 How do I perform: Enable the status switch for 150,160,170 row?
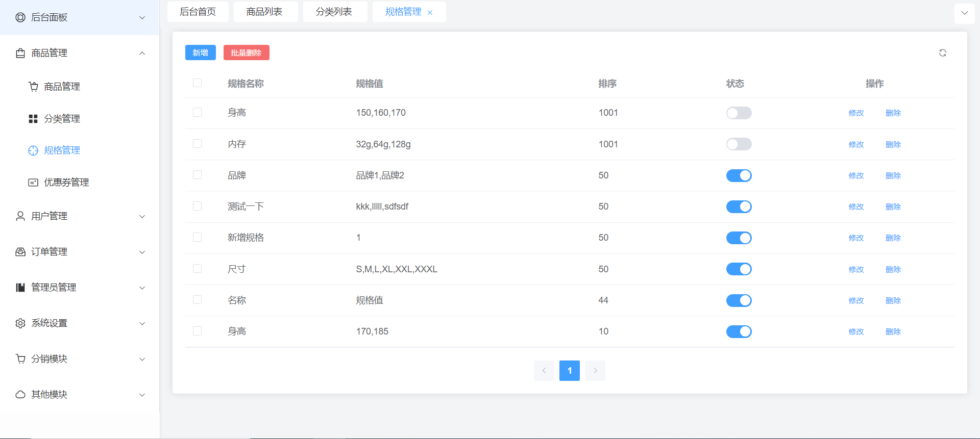739,113
